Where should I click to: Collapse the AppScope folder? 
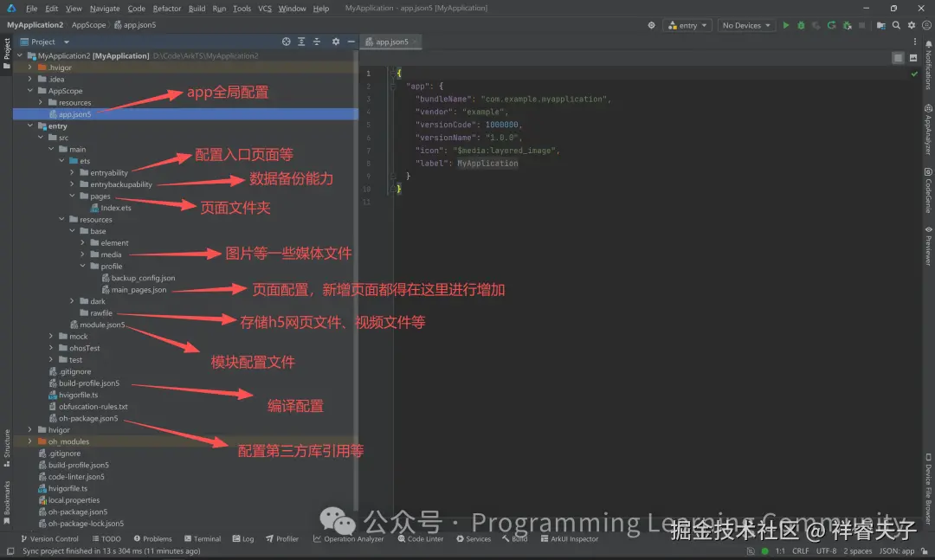click(x=29, y=90)
